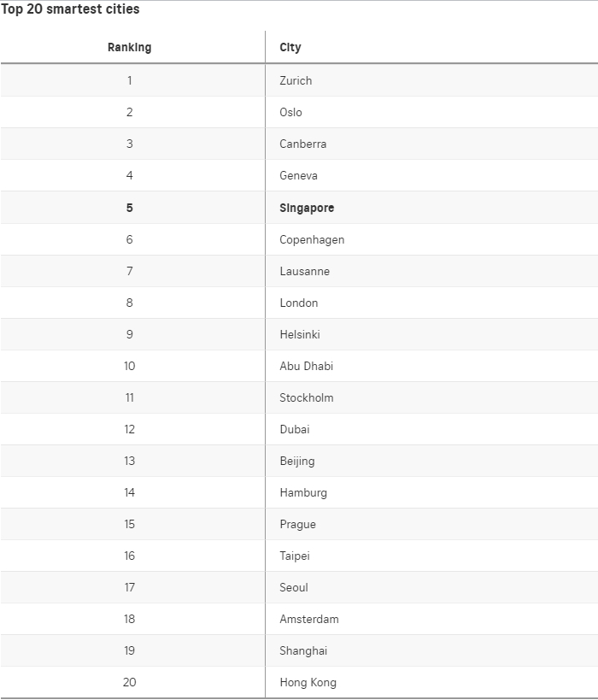
Task: Select the Hamburg row
Action: tap(299, 492)
